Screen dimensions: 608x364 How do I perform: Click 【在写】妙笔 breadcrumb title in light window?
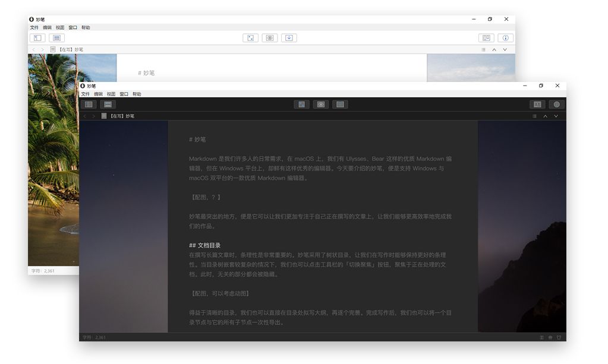tap(71, 49)
